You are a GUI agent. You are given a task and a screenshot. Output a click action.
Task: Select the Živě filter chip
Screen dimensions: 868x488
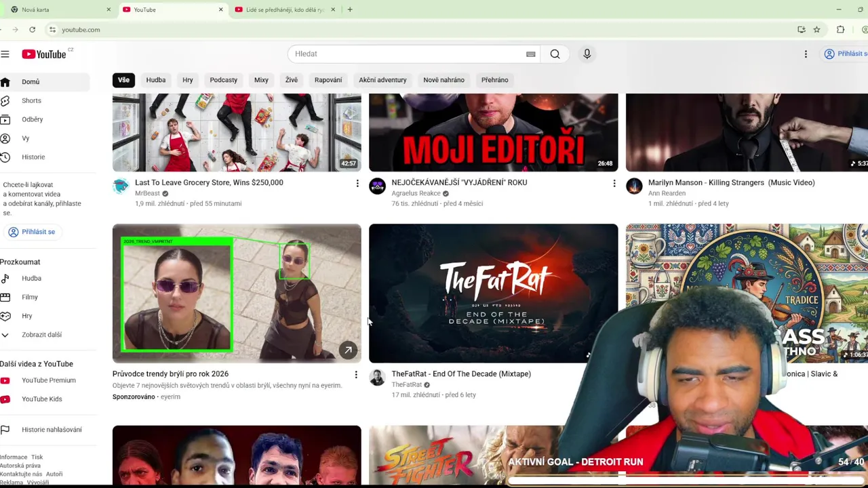pyautogui.click(x=292, y=80)
